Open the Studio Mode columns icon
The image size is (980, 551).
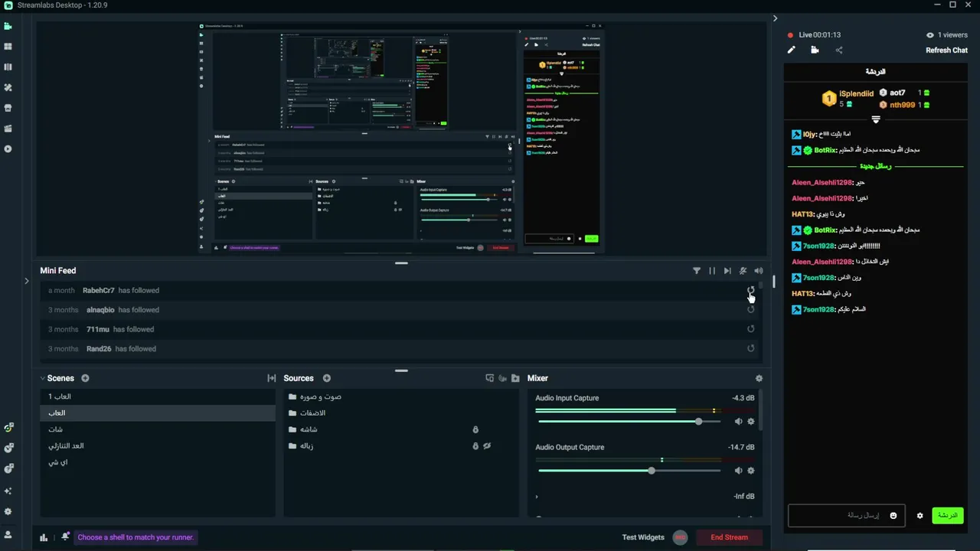pyautogui.click(x=8, y=67)
